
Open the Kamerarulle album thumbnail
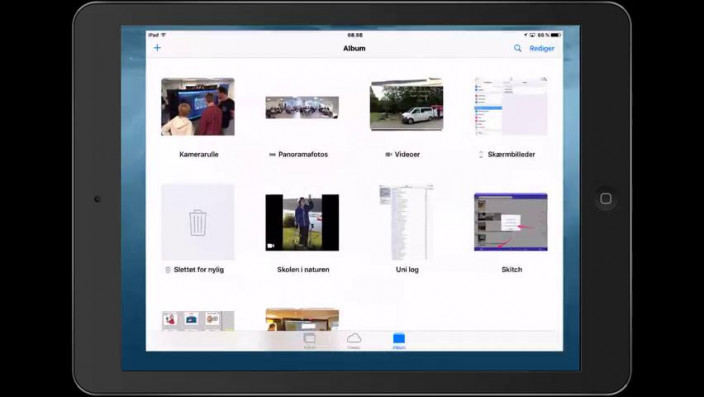tap(198, 107)
